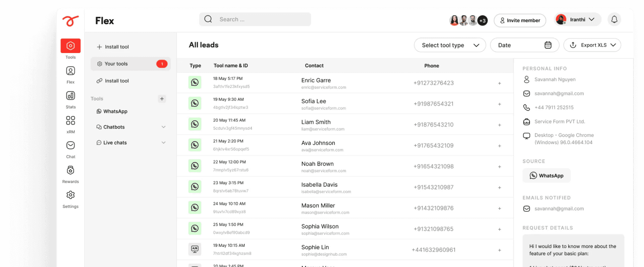Expand the Enric Garre lead row plus
The width and height of the screenshot is (644, 267).
499,83
